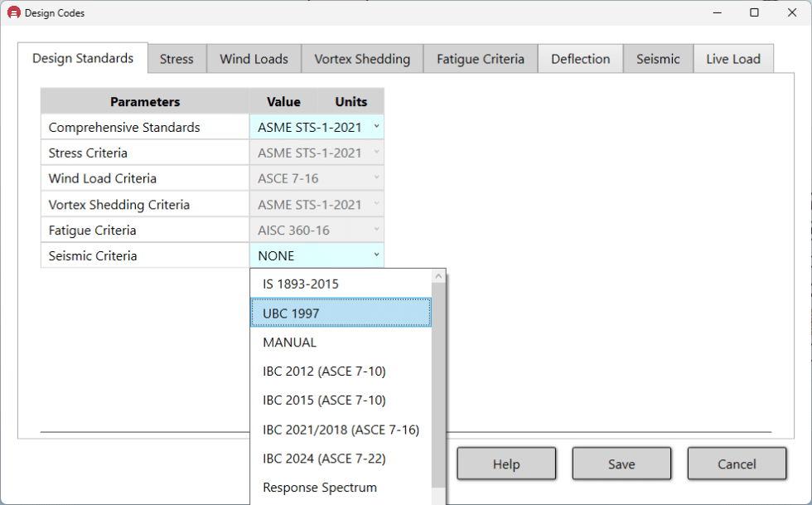Screen dimensions: 812x505
Task: Click the Design Codes app icon in title bar
Action: [13, 13]
